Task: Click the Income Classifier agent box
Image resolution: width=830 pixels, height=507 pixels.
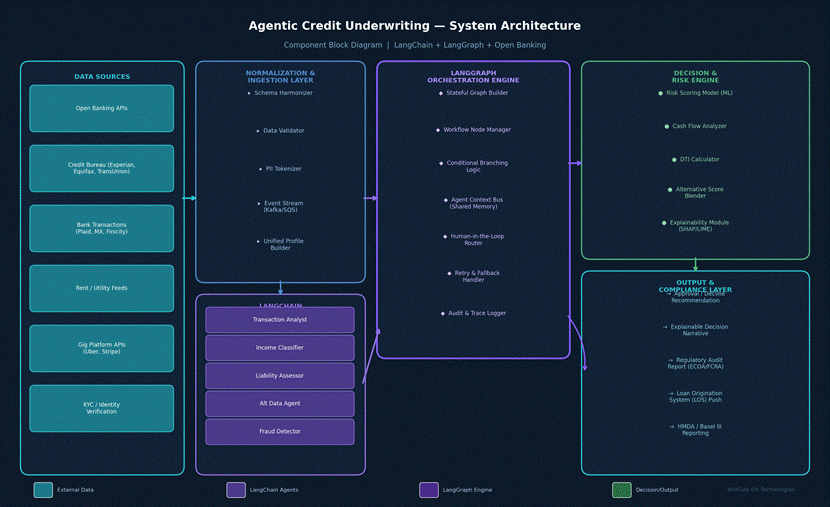Action: pyautogui.click(x=280, y=348)
